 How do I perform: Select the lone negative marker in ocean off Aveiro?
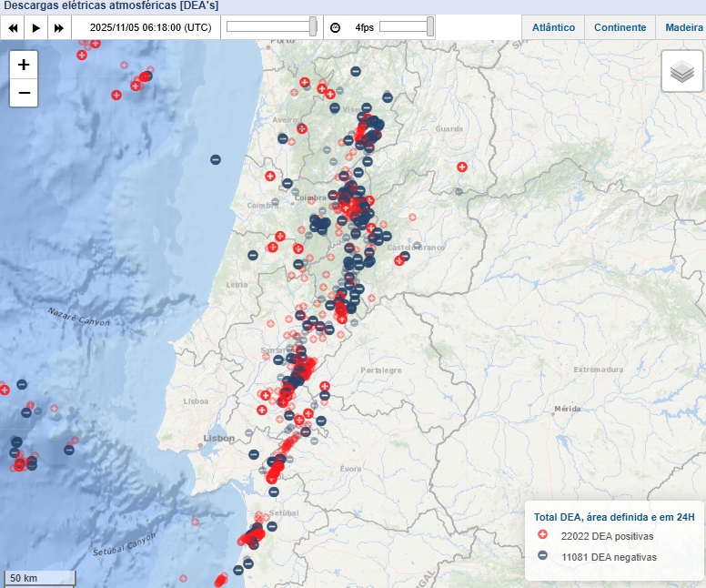coord(216,160)
